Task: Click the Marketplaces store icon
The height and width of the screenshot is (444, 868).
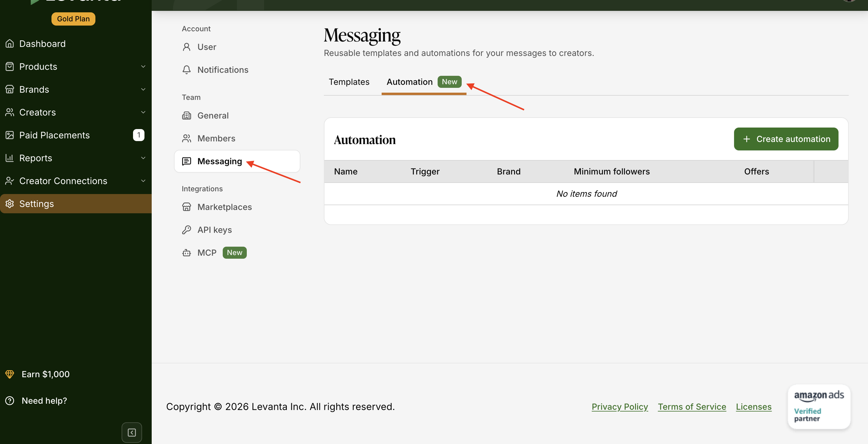Action: 186,207
